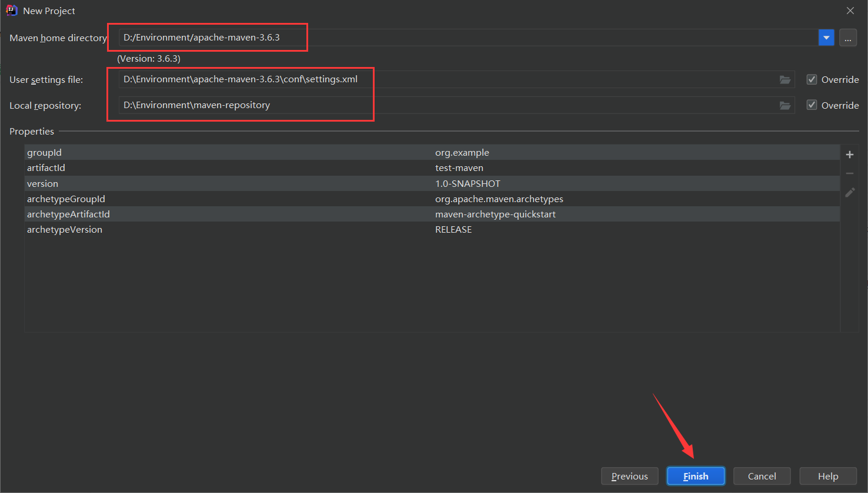Click the Finish button
The width and height of the screenshot is (868, 493).
696,476
